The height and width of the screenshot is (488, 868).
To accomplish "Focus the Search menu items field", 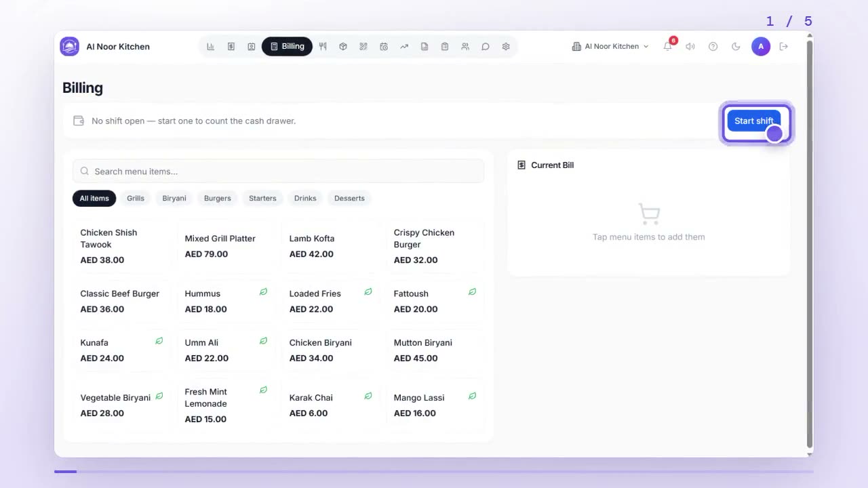I will click(x=278, y=171).
